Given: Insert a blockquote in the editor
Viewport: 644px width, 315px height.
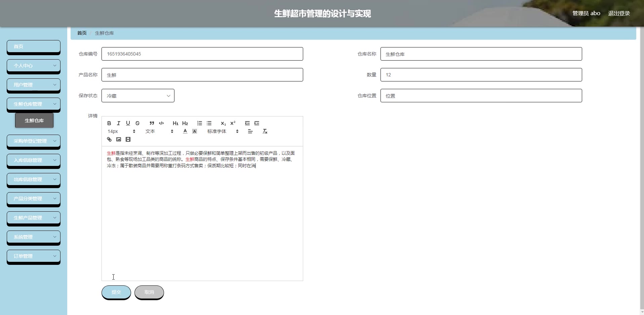Looking at the screenshot, I should pos(152,123).
